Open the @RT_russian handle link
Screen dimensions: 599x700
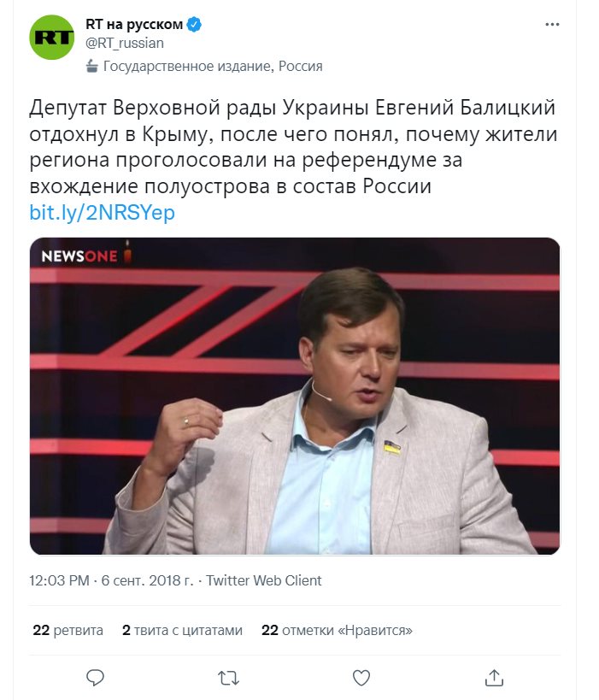pyautogui.click(x=124, y=43)
